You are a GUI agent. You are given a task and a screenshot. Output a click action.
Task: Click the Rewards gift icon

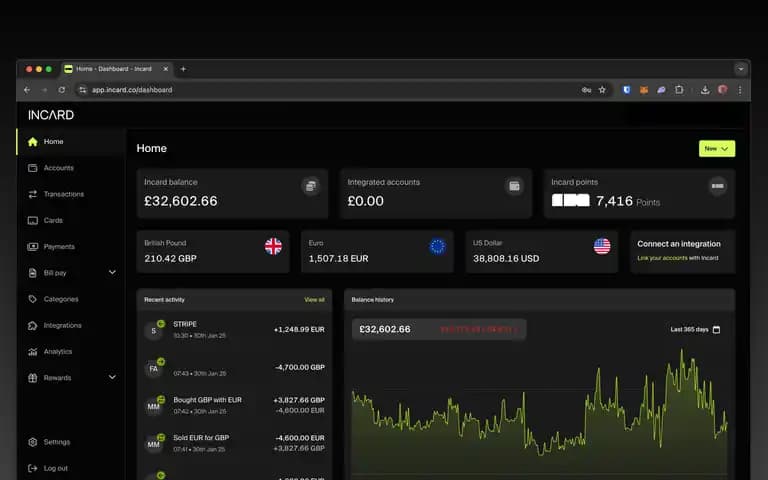[33, 378]
